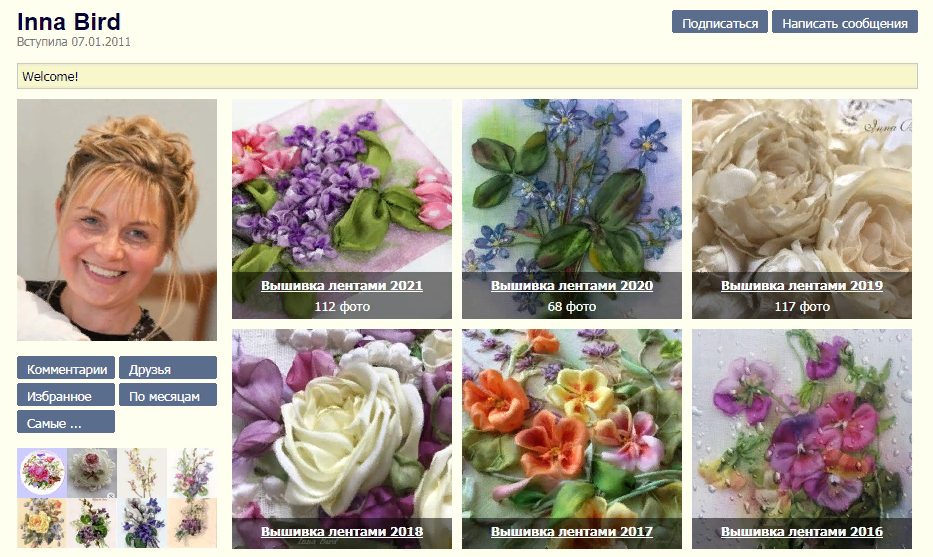Open the Вышивка лентами 2017 album link
This screenshot has width=933, height=557.
(x=572, y=532)
